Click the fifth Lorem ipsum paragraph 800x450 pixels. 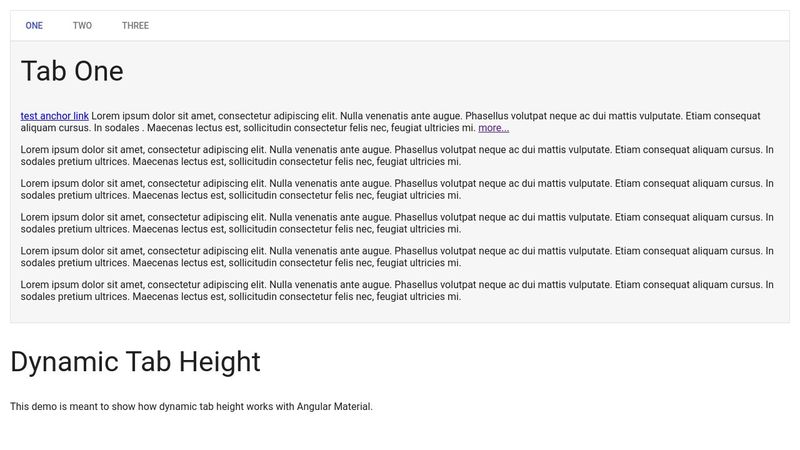[397, 257]
